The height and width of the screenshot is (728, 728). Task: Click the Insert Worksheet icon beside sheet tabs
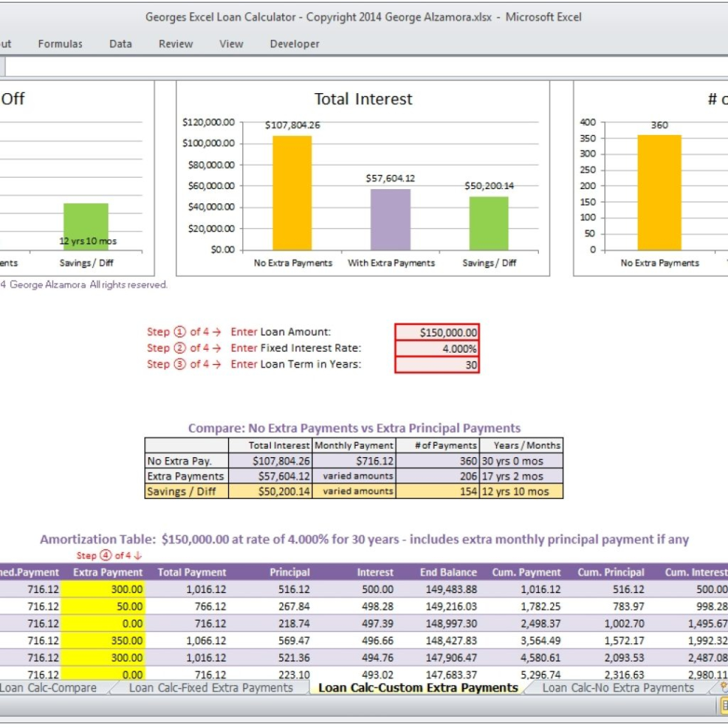tap(723, 687)
